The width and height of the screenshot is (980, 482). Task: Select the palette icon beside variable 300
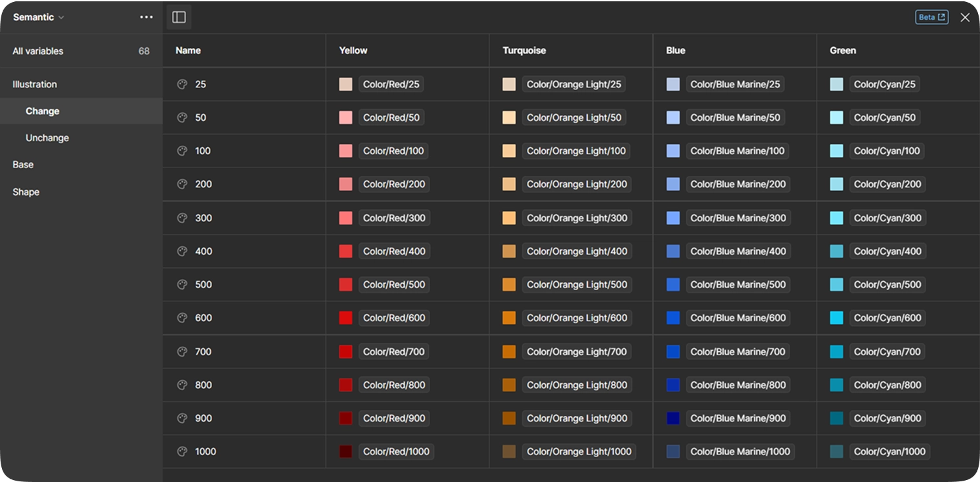[x=182, y=217]
